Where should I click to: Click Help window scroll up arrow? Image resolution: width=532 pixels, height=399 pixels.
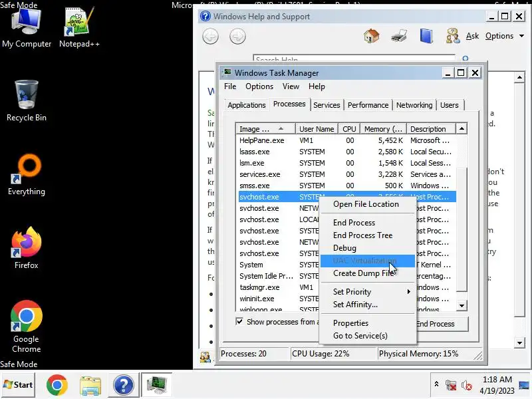pos(519,77)
